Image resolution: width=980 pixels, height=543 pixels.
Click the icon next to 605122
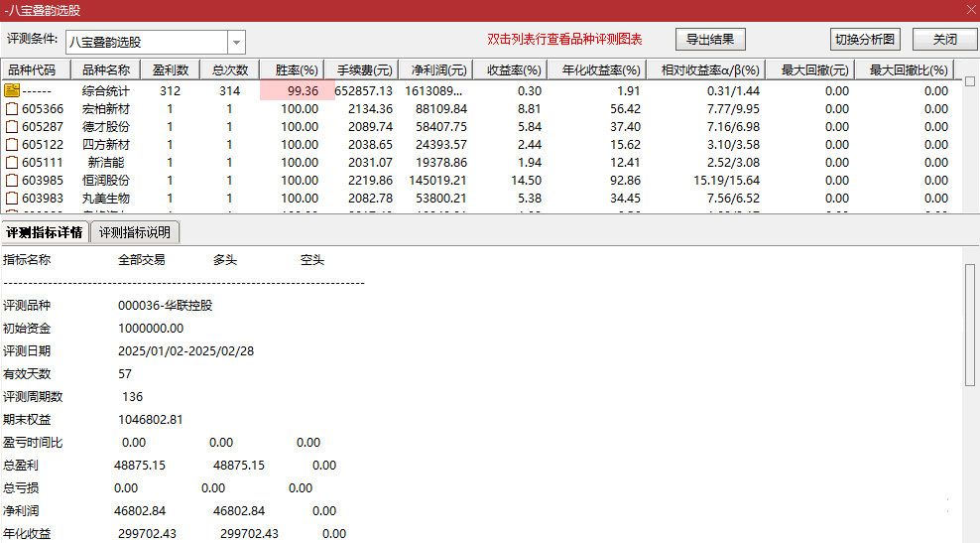[x=12, y=145]
